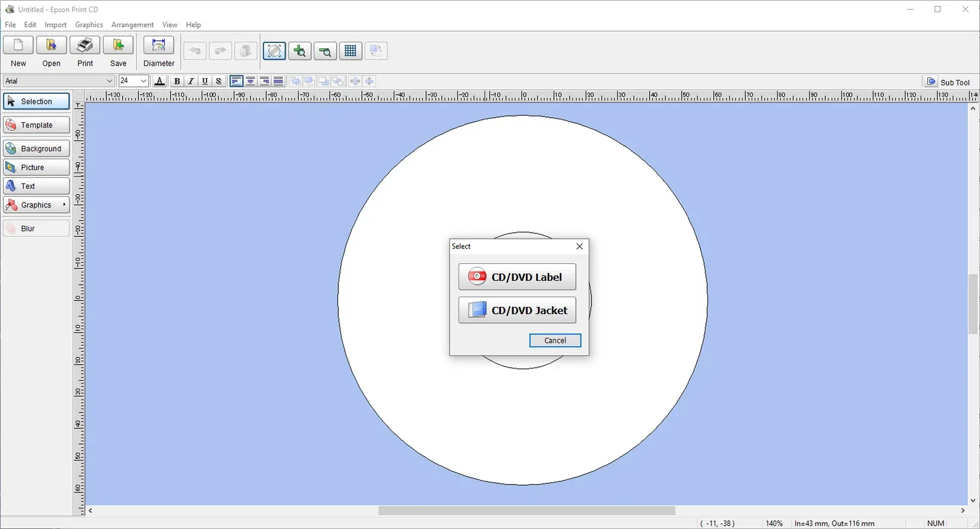Open the font size 24 dropdown
This screenshot has width=980, height=529.
143,81
